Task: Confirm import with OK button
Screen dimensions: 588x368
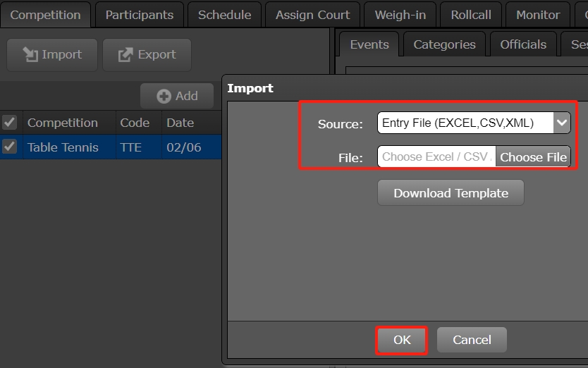Action: (402, 340)
